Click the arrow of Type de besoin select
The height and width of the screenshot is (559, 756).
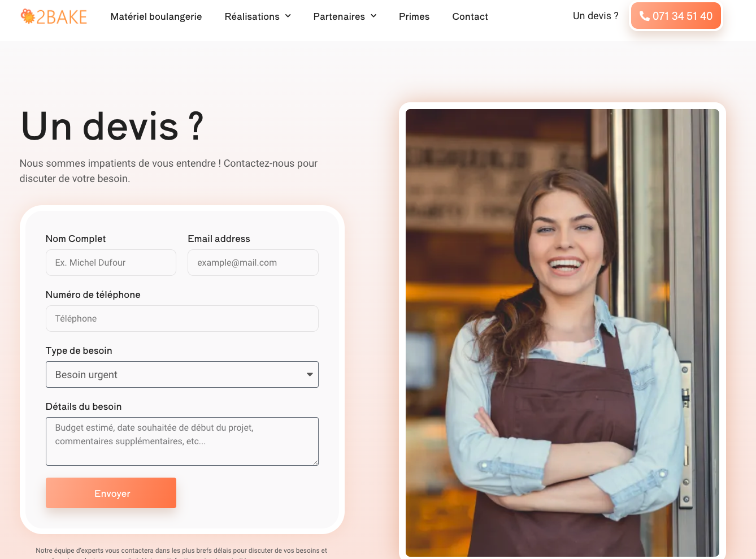pyautogui.click(x=310, y=375)
